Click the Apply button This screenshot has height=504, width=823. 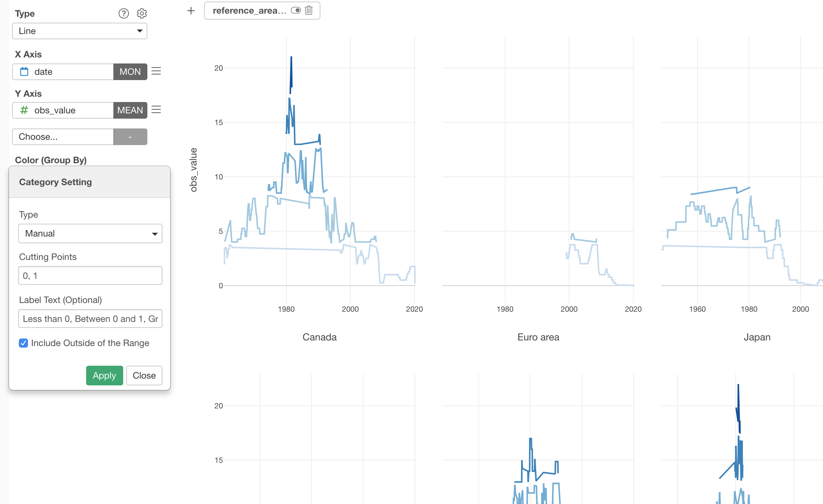(104, 376)
